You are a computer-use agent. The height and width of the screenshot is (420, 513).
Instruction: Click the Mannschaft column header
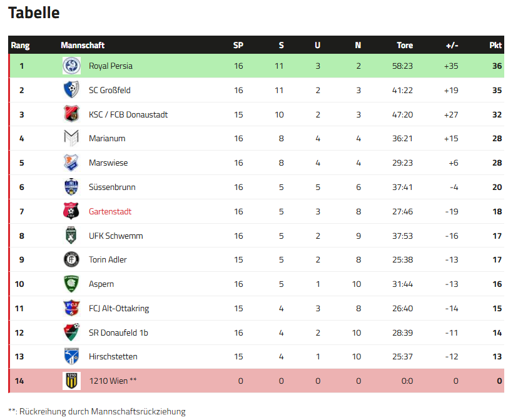(x=83, y=45)
